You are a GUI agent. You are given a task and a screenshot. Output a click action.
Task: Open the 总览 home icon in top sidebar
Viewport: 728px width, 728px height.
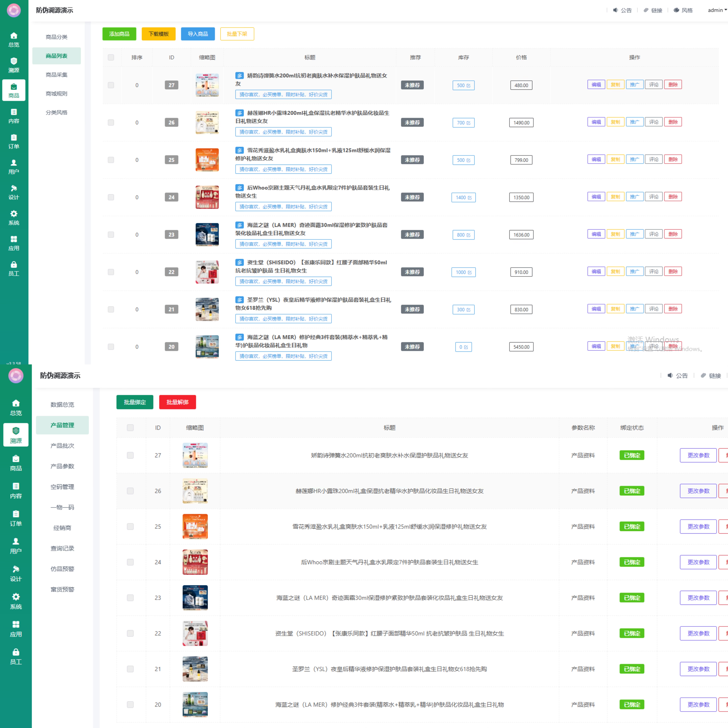pyautogui.click(x=14, y=36)
